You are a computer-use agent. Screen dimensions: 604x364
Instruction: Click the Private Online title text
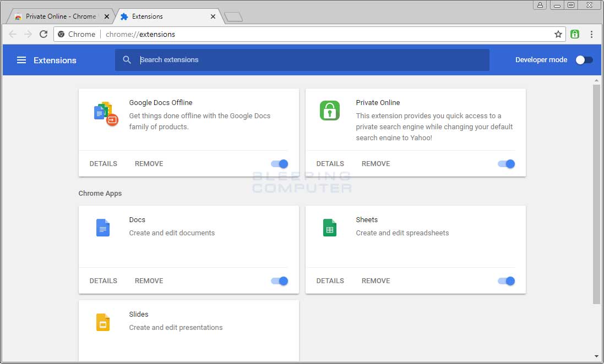point(378,103)
